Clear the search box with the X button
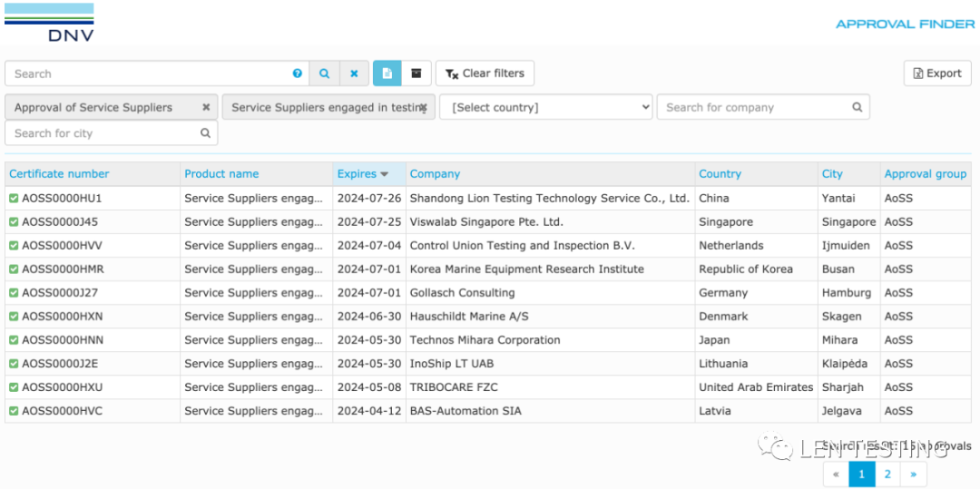 click(355, 73)
